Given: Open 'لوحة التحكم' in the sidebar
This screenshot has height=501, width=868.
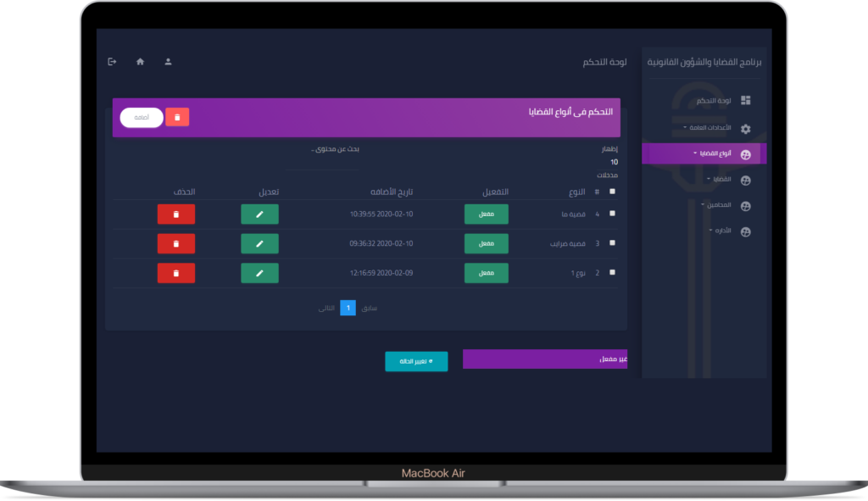Looking at the screenshot, I should [716, 101].
